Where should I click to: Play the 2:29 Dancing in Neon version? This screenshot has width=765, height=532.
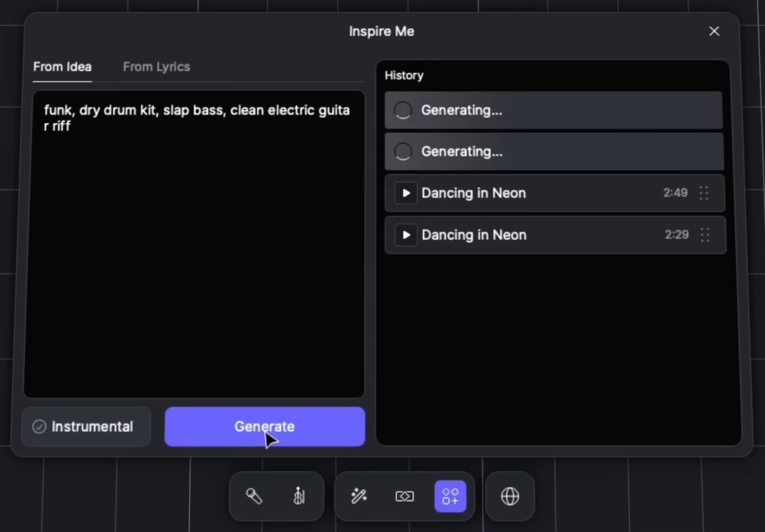pos(406,235)
